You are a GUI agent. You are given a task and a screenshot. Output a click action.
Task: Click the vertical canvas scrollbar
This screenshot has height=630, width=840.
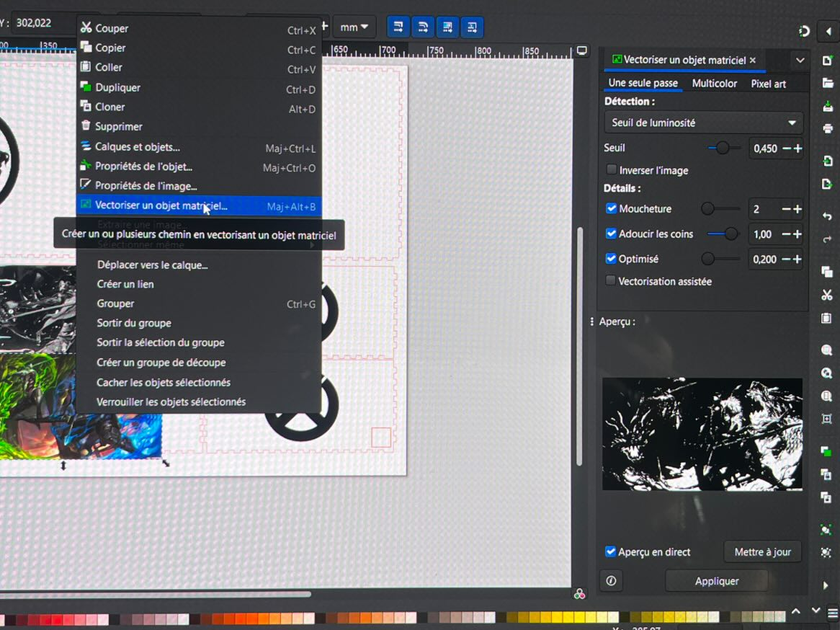(579, 347)
